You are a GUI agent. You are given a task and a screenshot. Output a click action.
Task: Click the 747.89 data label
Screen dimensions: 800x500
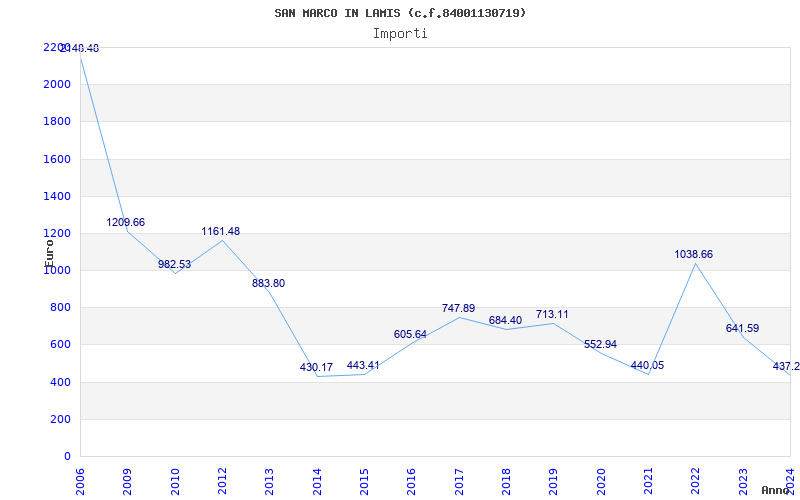(x=458, y=308)
